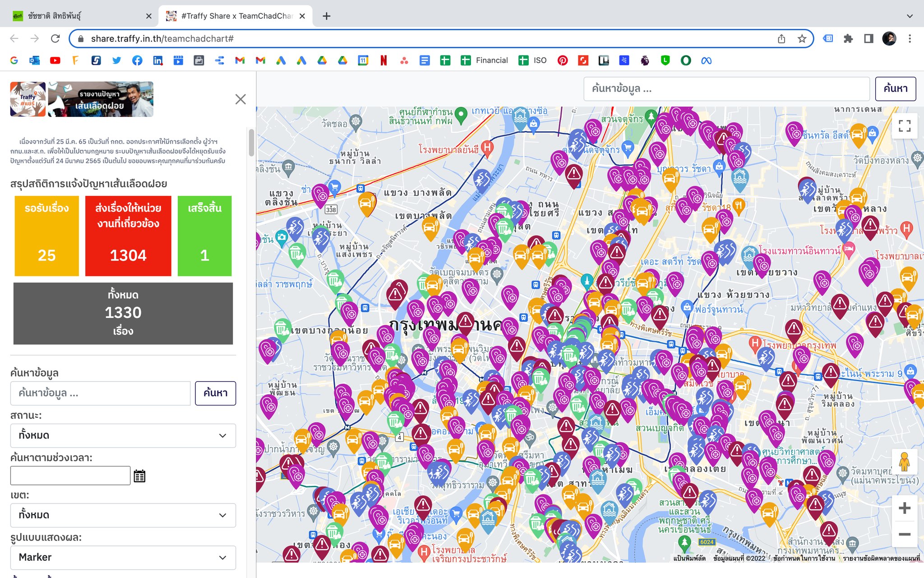The image size is (924, 578).
Task: Bookmark this page with the star icon
Action: pyautogui.click(x=802, y=39)
